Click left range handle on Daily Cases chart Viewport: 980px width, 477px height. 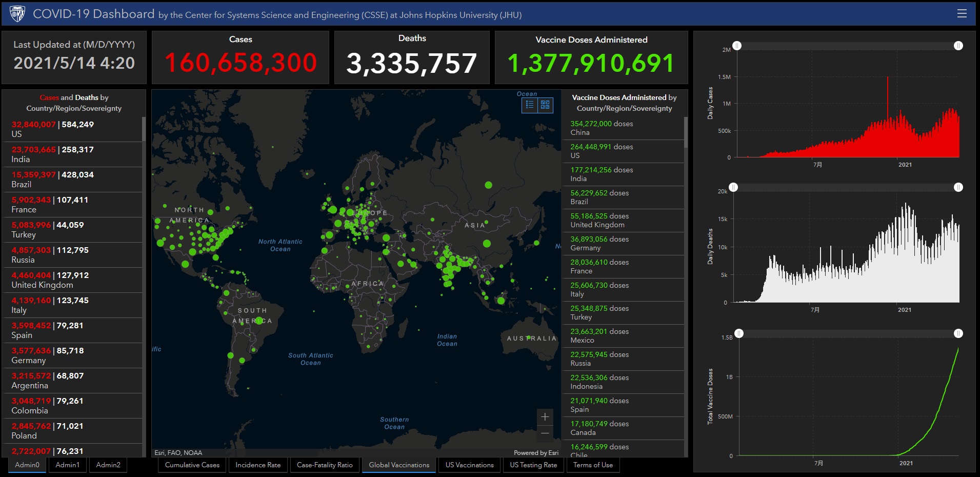click(x=737, y=46)
